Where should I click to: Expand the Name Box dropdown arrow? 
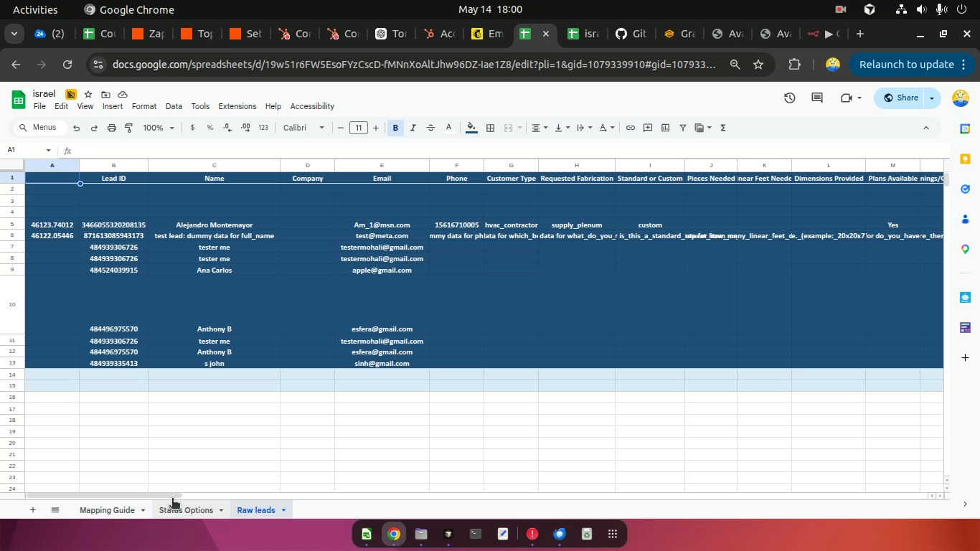click(49, 150)
